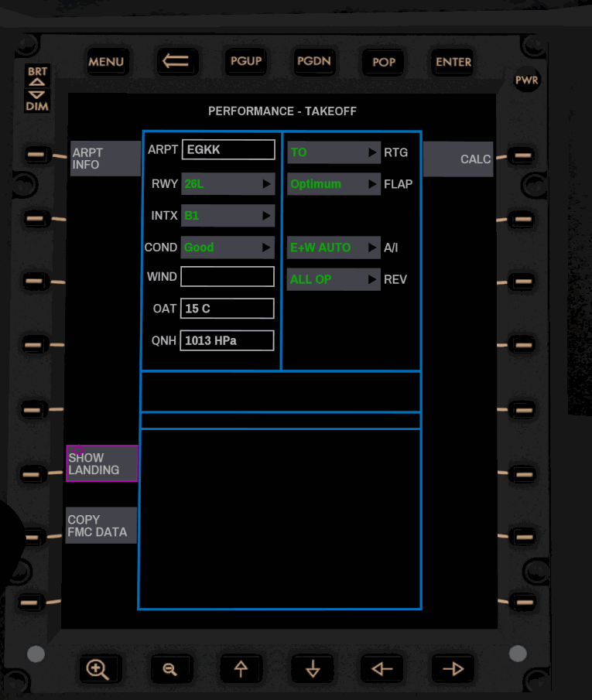Open the A/I dropdown showing E+W AUTO
Viewport: 592px width, 700px height.
pyautogui.click(x=334, y=248)
